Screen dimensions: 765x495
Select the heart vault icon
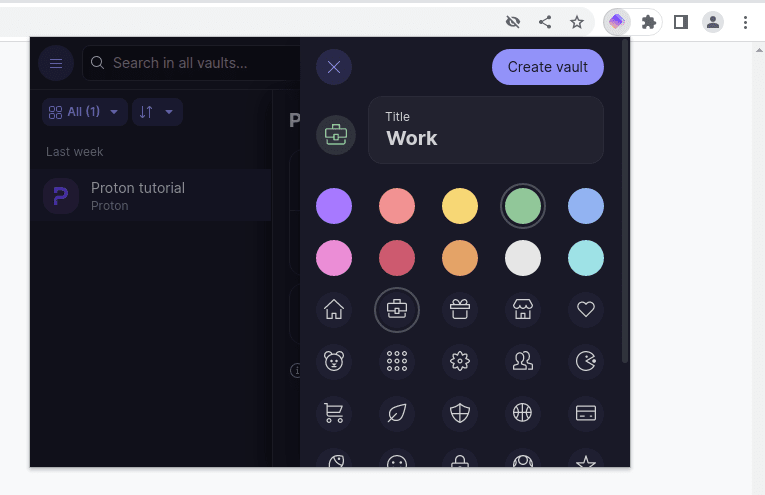(x=585, y=310)
